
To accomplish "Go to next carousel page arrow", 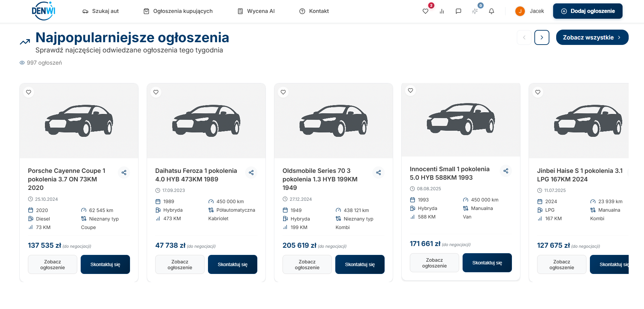I will tap(542, 37).
